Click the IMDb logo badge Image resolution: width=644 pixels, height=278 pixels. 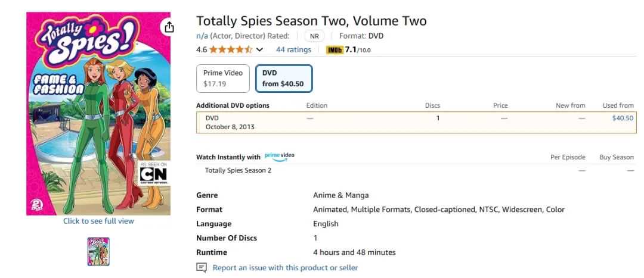click(335, 50)
